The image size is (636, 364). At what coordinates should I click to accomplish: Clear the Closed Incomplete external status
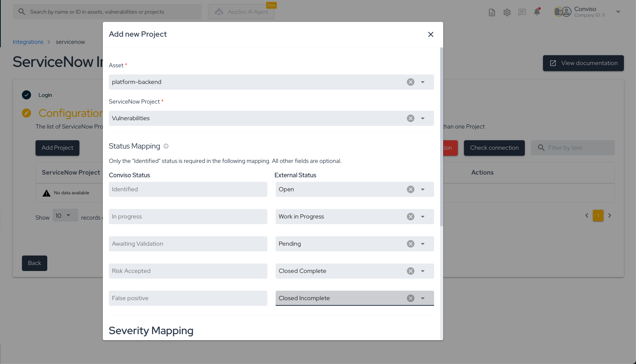coord(410,298)
